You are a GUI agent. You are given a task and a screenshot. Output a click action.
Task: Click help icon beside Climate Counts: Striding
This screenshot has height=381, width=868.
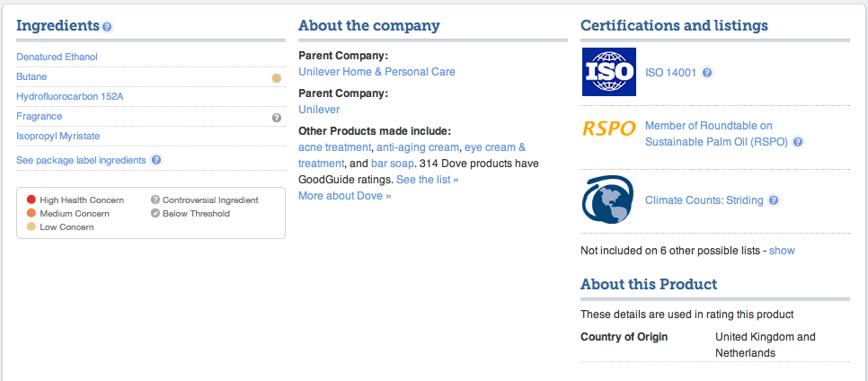[774, 200]
